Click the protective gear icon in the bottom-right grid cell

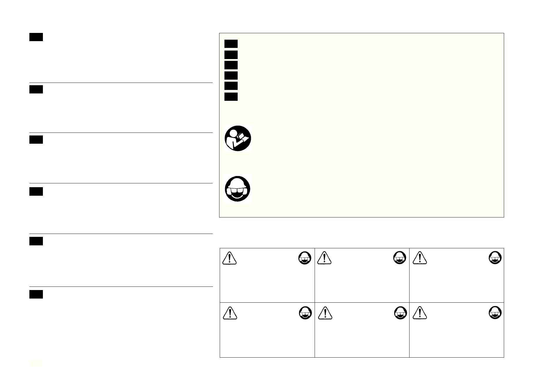click(495, 313)
